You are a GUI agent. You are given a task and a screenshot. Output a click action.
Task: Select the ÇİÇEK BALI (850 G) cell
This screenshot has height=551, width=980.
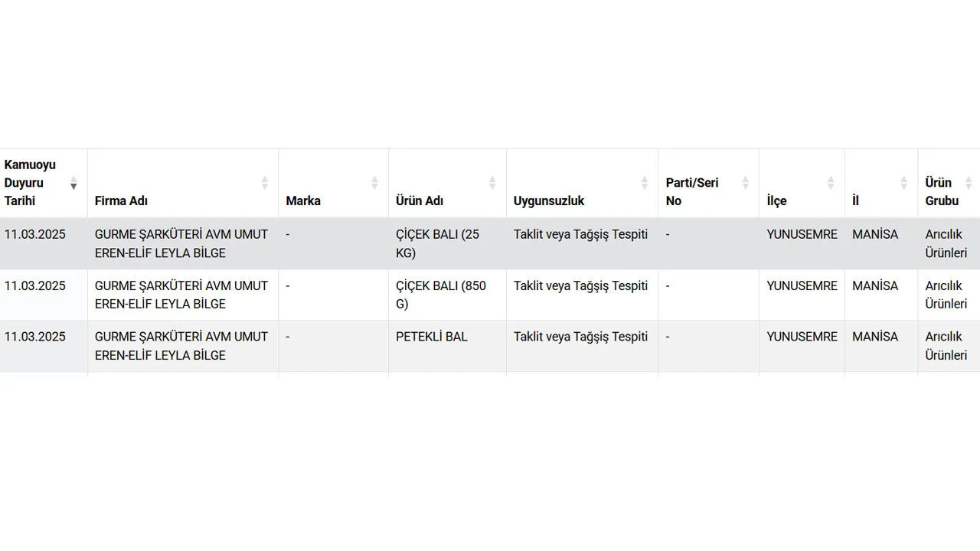click(x=440, y=295)
